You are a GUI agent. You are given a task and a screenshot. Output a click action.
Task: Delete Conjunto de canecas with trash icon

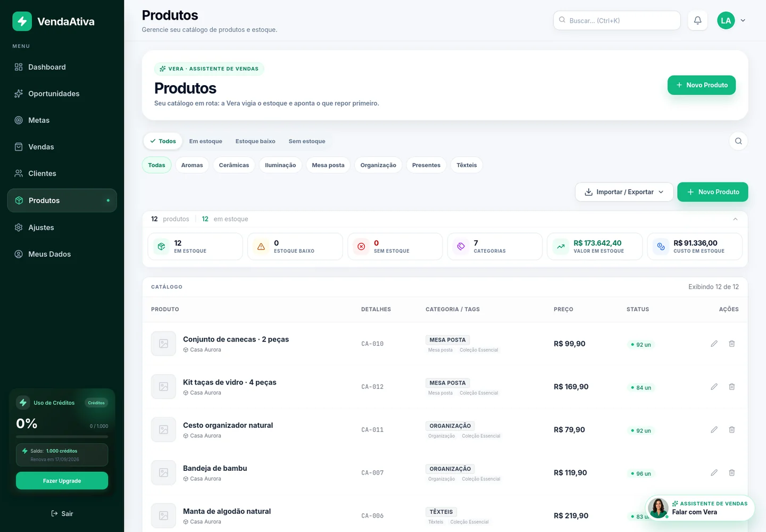click(x=731, y=344)
